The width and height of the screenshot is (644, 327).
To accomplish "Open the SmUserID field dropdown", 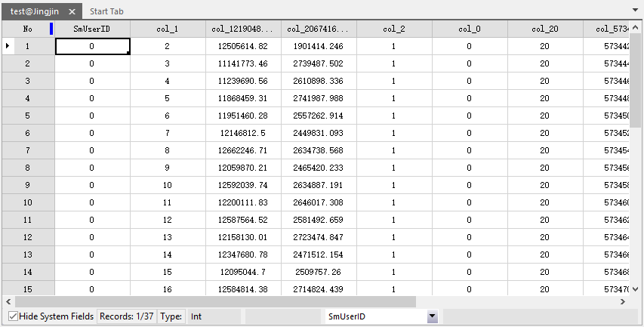I will (x=433, y=316).
